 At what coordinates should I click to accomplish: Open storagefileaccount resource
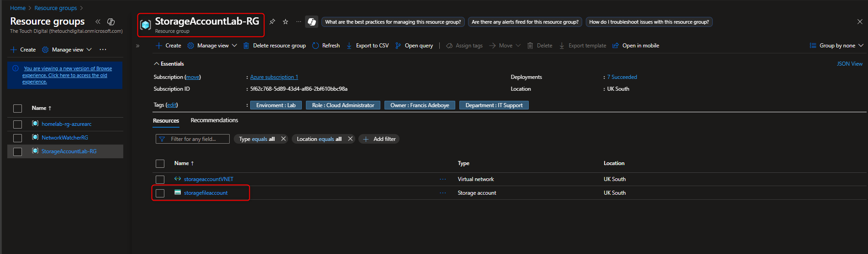pyautogui.click(x=205, y=193)
